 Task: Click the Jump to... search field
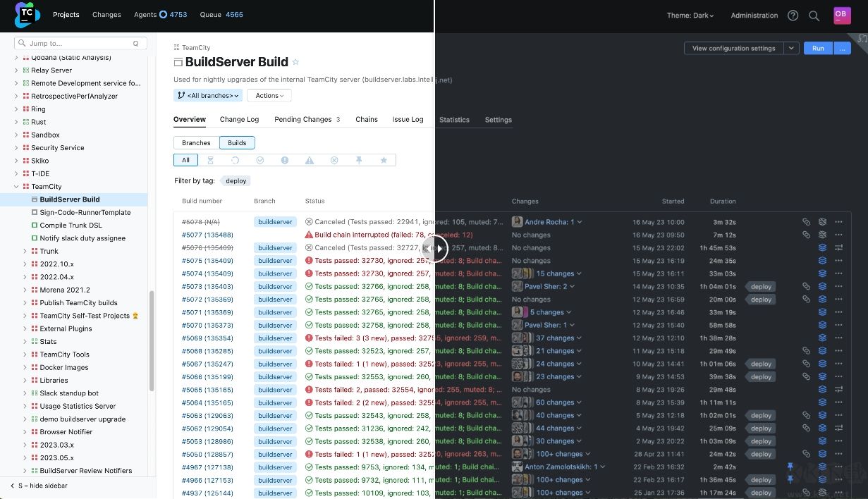point(81,44)
